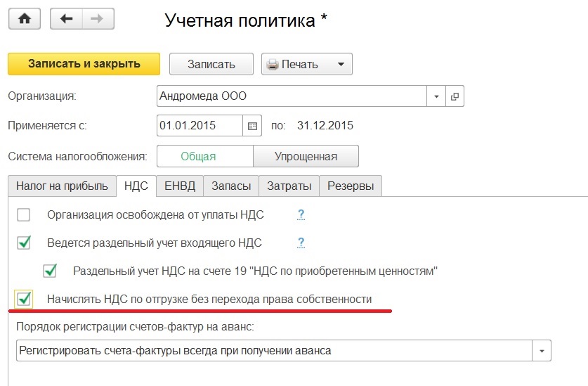588x386 pixels.
Task: Open the selected organization's card
Action: point(455,96)
